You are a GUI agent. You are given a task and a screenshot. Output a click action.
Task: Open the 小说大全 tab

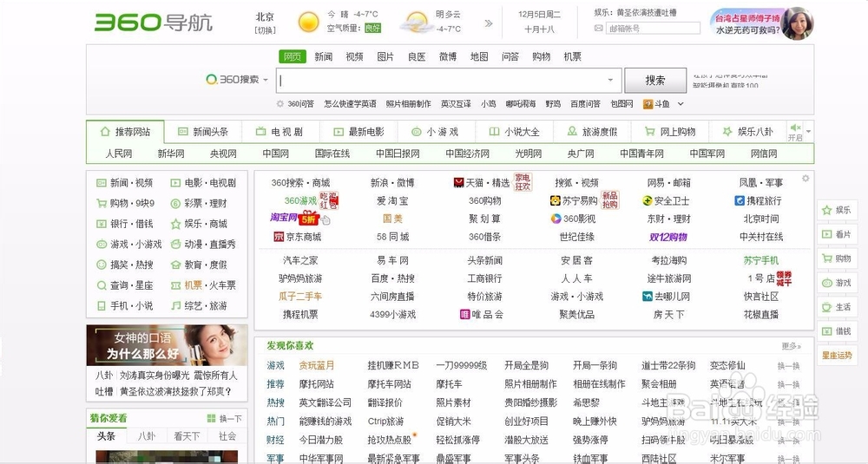pyautogui.click(x=514, y=132)
